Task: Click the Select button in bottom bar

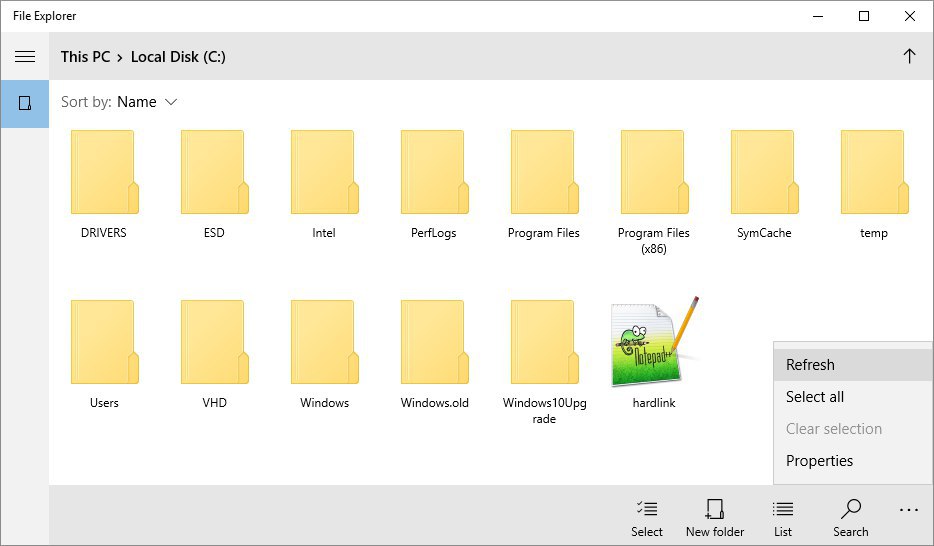Action: tap(647, 518)
